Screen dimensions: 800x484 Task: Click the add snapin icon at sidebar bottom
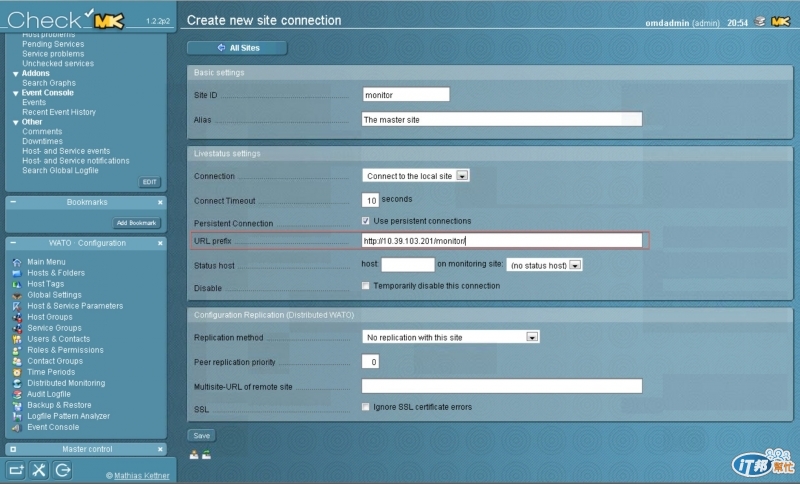click(16, 470)
